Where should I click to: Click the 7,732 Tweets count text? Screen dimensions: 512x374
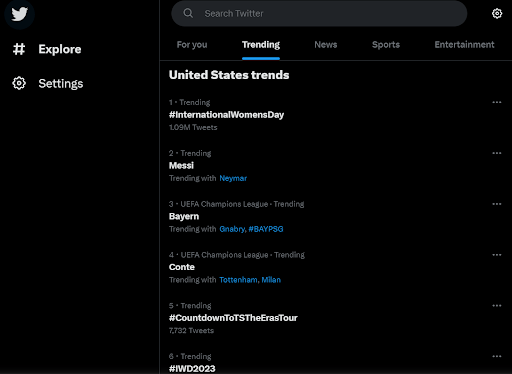pyautogui.click(x=191, y=331)
